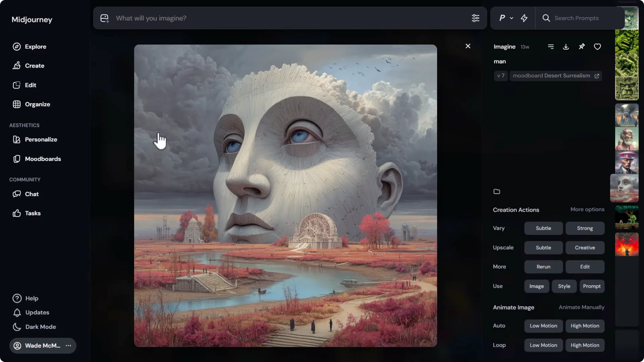Expand the P sort dropdown
The width and height of the screenshot is (644, 362).
point(506,18)
